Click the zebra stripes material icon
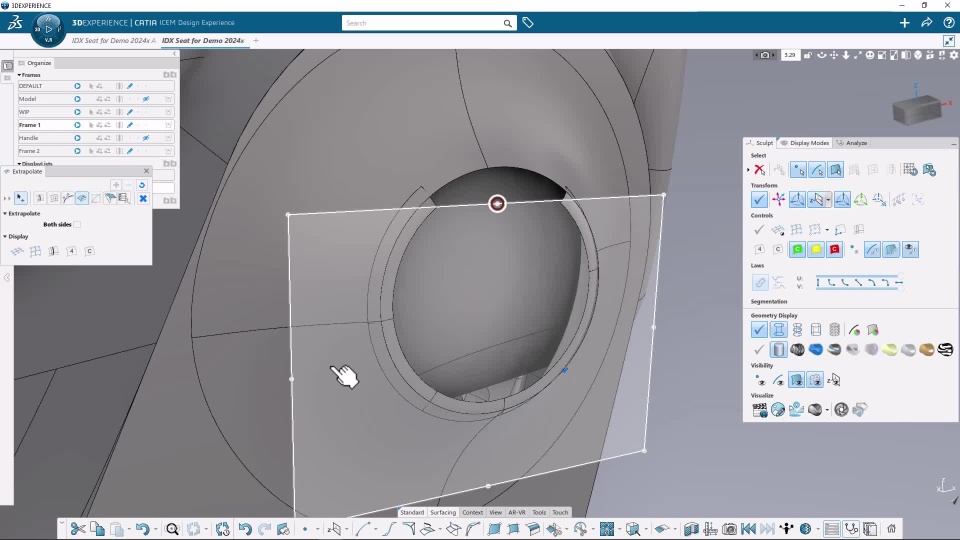This screenshot has width=960, height=540. [945, 350]
